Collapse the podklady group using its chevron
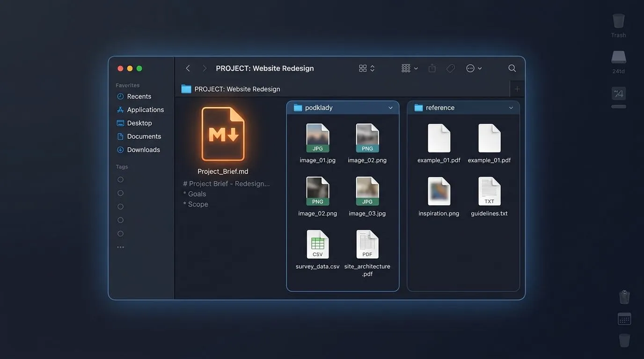644x359 pixels. pyautogui.click(x=390, y=108)
